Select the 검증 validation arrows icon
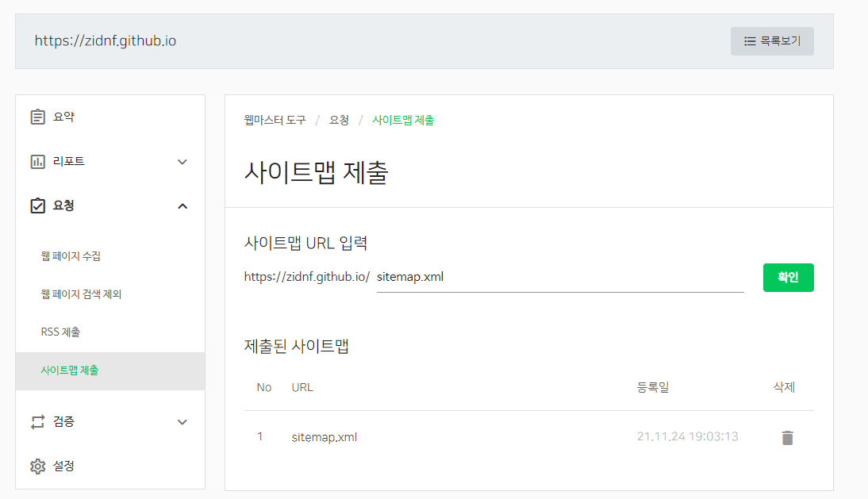This screenshot has height=499, width=868. click(37, 421)
